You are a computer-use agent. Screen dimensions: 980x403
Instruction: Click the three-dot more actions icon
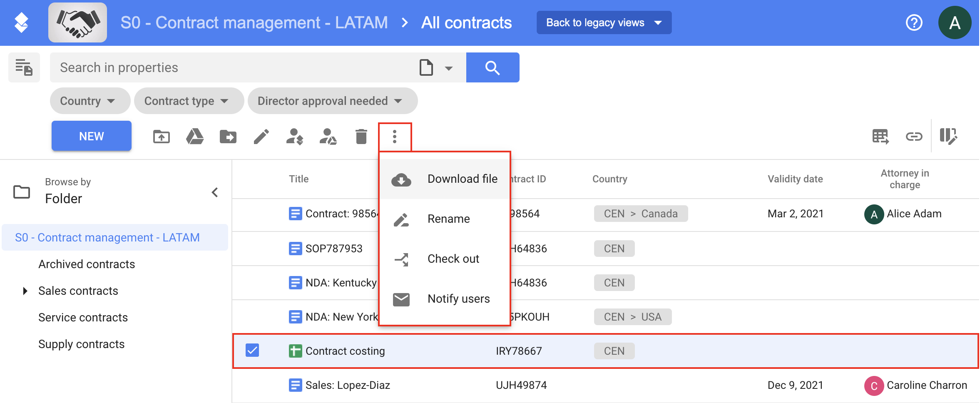(395, 137)
